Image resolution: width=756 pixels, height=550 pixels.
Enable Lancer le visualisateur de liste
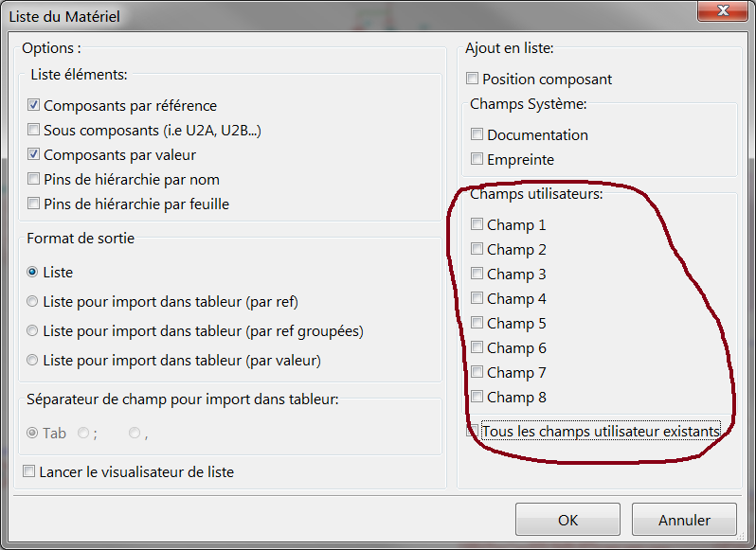point(29,471)
